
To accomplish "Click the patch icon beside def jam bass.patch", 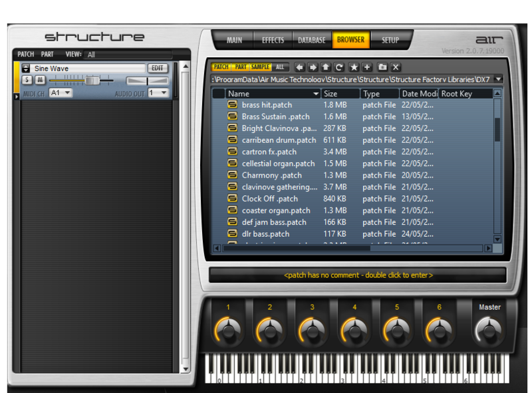I will [232, 222].
